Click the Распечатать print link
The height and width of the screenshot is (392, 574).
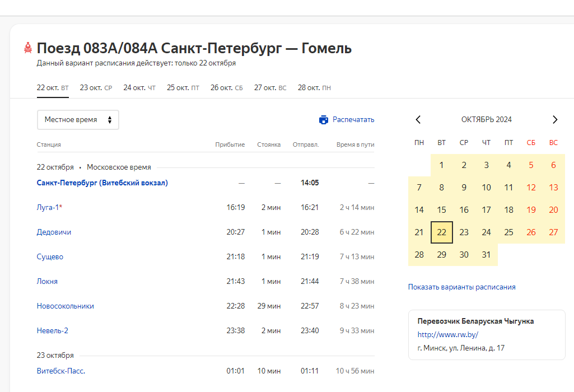pos(353,120)
